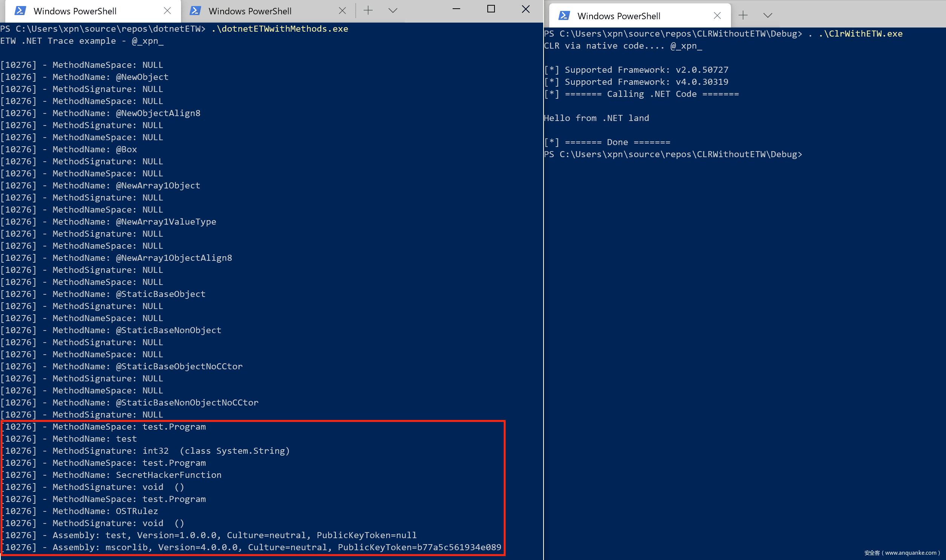Click PowerShell icon on right window tab

(564, 15)
